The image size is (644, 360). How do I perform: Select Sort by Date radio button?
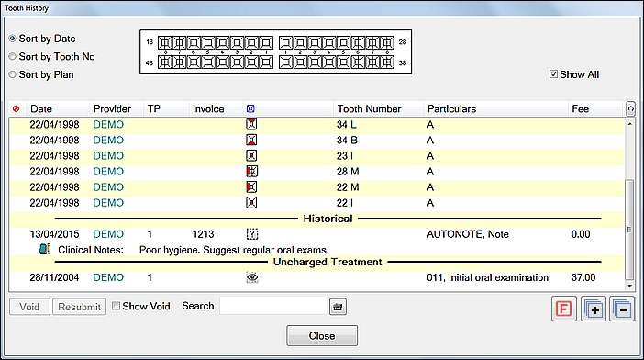pyautogui.click(x=13, y=39)
